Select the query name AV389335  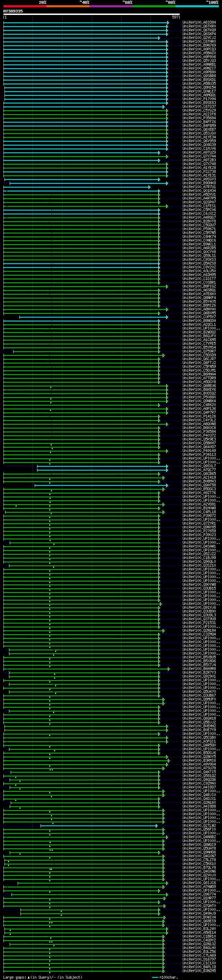point(13,11)
